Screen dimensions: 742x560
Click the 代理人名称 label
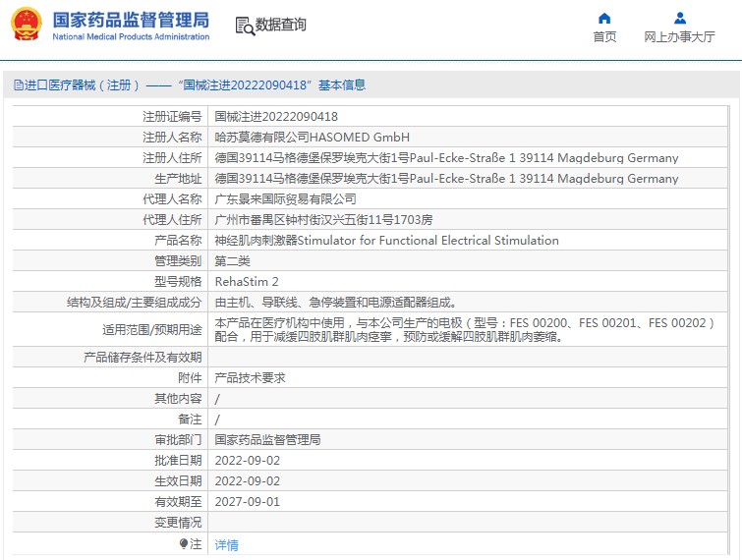click(x=172, y=199)
